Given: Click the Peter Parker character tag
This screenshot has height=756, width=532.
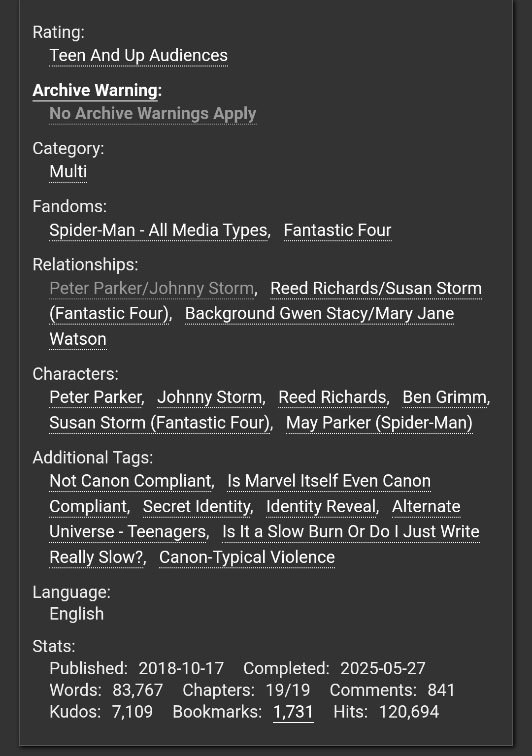Looking at the screenshot, I should click(96, 397).
